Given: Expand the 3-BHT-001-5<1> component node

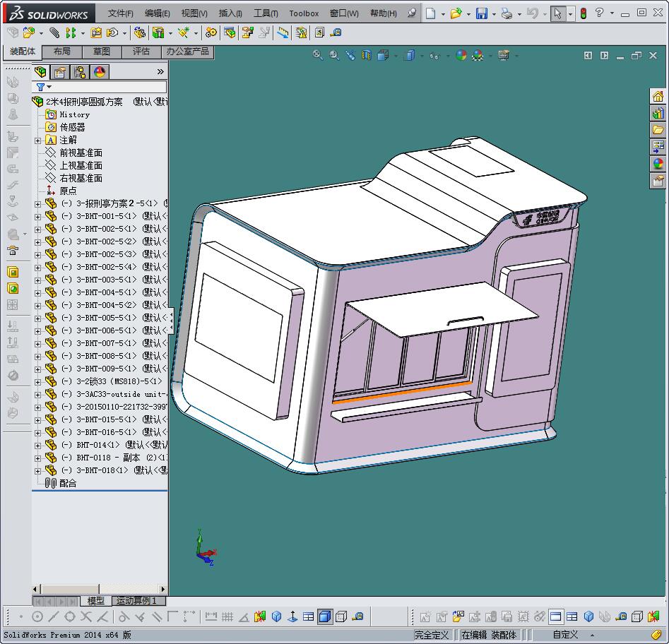Looking at the screenshot, I should pos(38,216).
